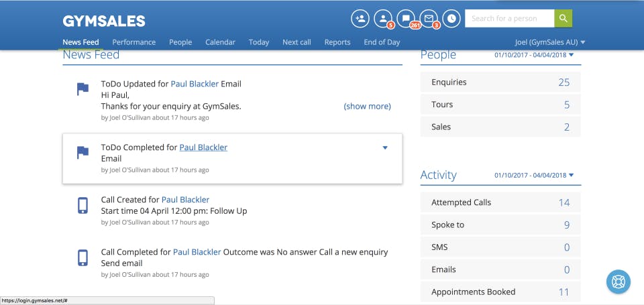Viewport: 644px width, 305px height.
Task: Click the Activity section heading
Action: pyautogui.click(x=438, y=175)
